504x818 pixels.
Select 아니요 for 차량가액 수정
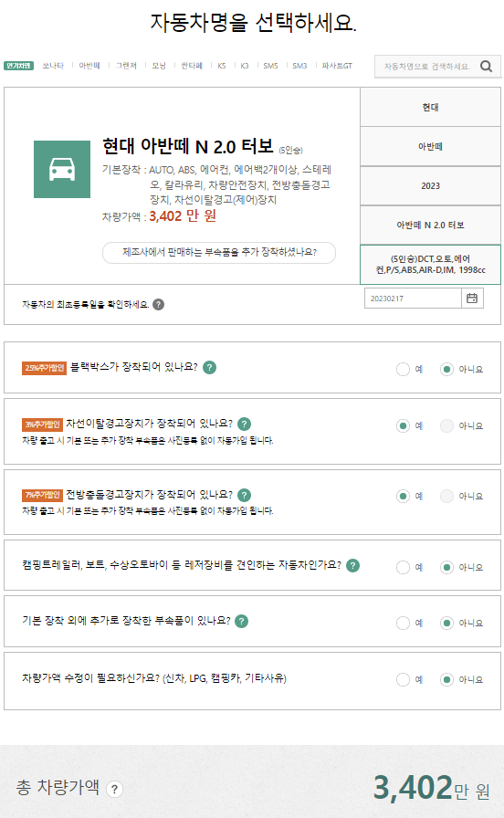tap(446, 679)
